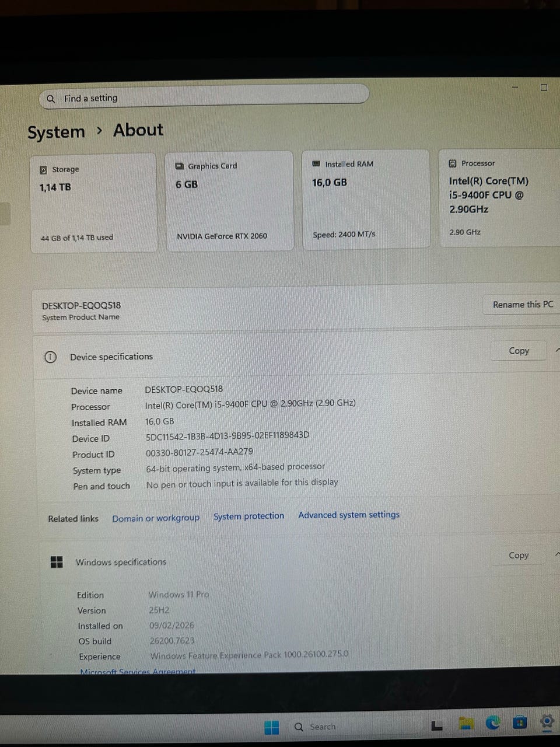Select the OS build value 26200.7623

point(172,640)
